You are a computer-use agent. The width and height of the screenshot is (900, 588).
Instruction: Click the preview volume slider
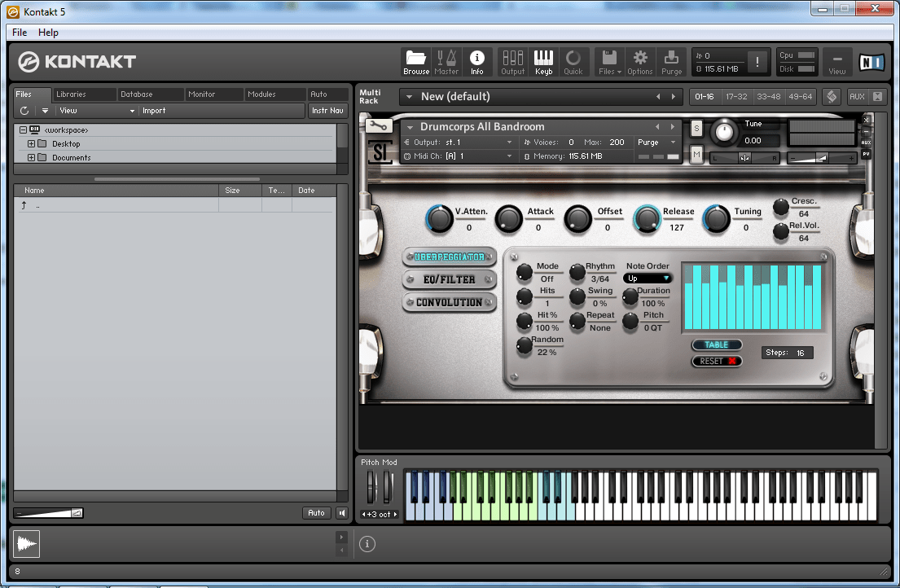click(x=50, y=513)
